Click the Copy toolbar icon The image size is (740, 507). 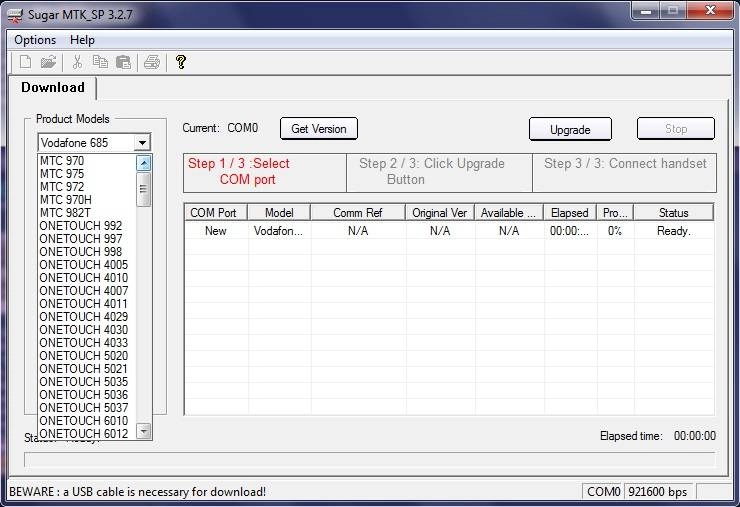[x=100, y=62]
